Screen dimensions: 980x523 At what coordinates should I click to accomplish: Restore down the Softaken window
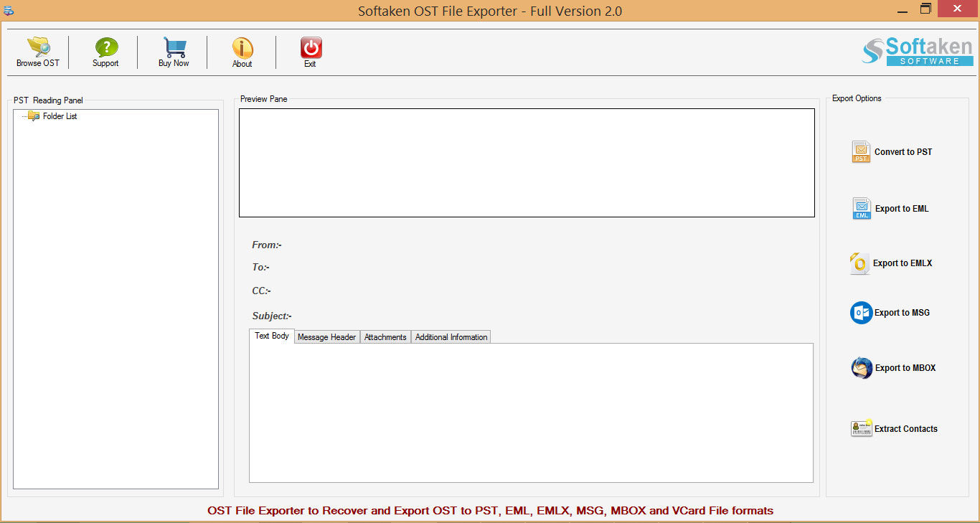coord(925,9)
